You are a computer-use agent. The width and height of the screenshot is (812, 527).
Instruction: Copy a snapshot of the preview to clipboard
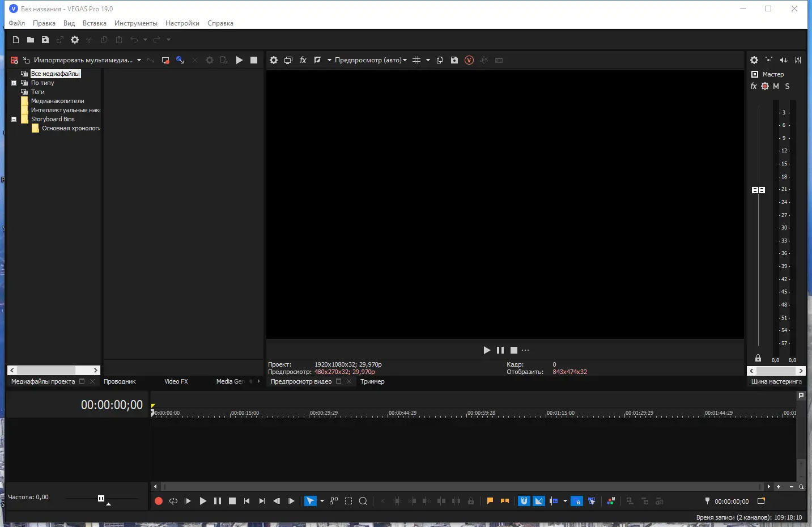tap(441, 60)
